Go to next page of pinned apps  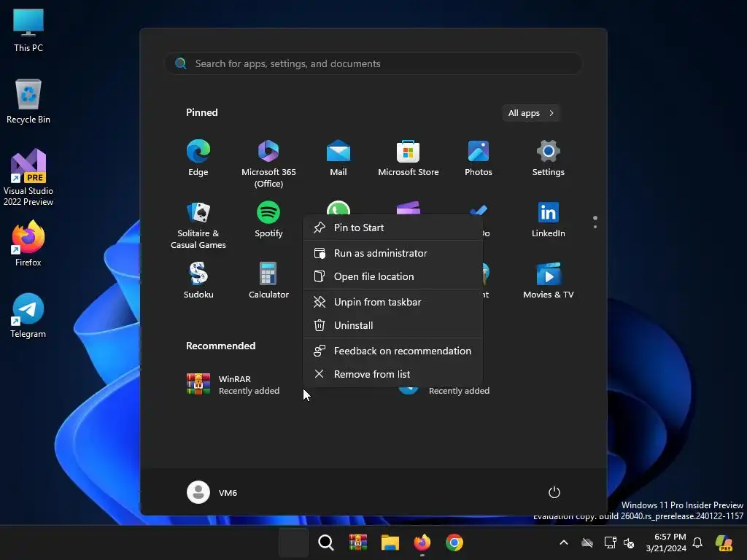[x=595, y=227]
